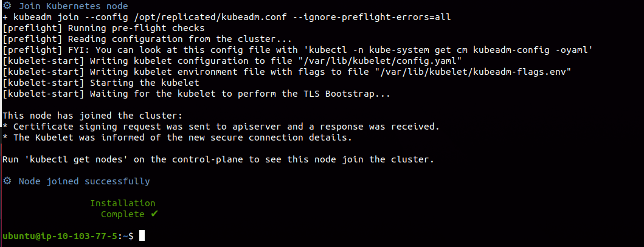644x247 pixels.
Task: Click the 'kubectl get nodes' command text
Action: tap(77, 159)
